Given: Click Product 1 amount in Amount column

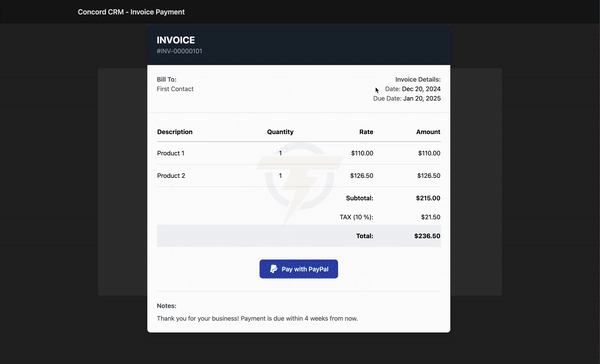Looking at the screenshot, I should [429, 153].
